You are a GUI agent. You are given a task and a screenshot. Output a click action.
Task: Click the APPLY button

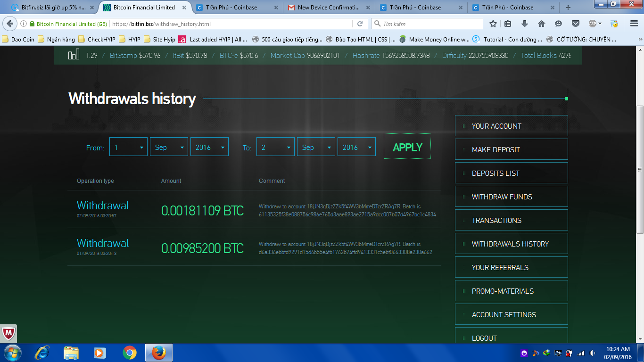click(407, 147)
